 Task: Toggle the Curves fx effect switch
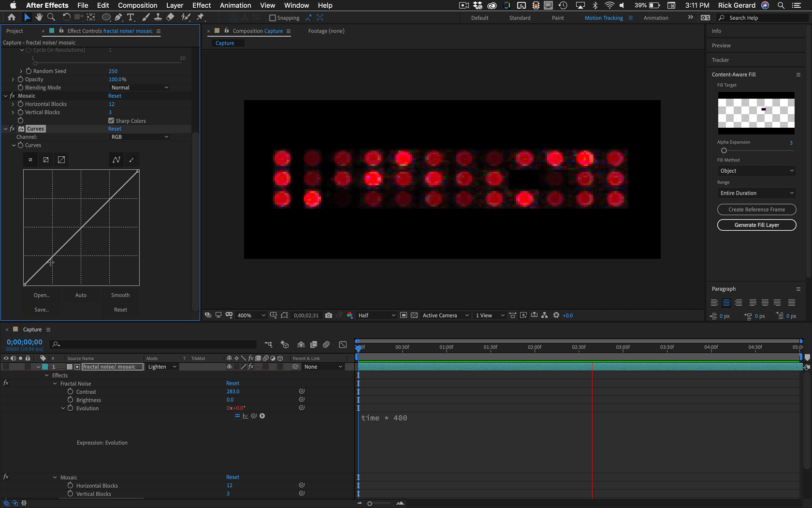[13, 129]
